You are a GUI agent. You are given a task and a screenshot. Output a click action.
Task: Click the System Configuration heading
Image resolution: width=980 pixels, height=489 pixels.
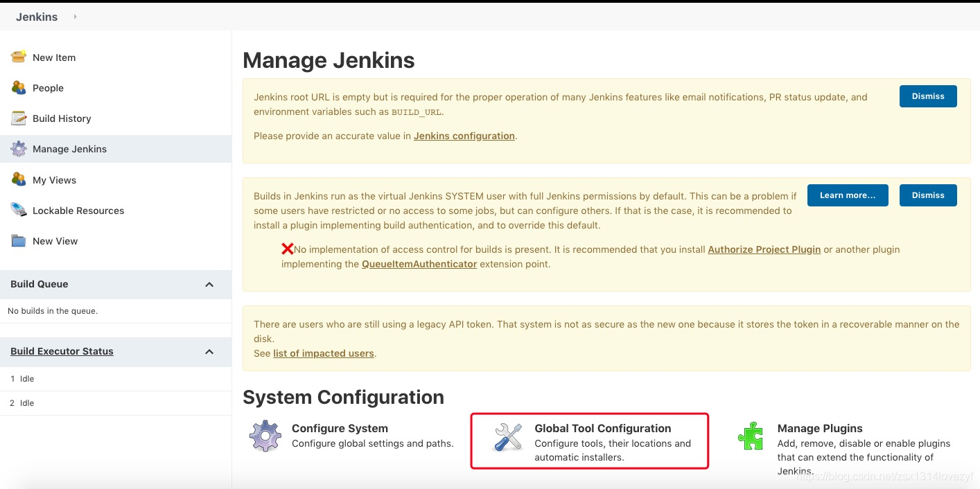point(343,397)
